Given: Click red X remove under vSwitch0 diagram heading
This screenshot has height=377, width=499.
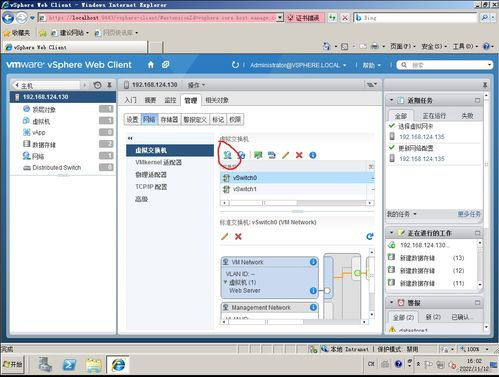Looking at the screenshot, I should [238, 237].
